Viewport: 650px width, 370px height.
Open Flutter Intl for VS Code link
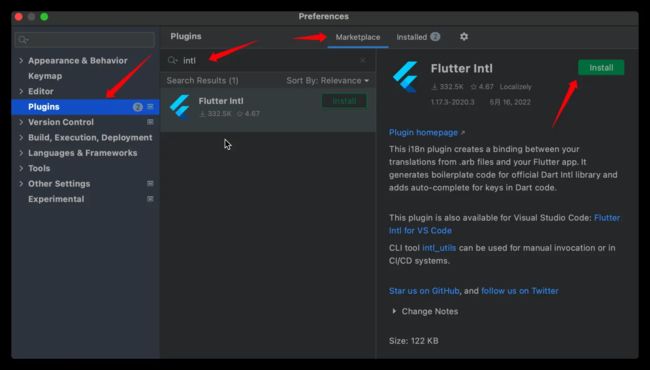[x=504, y=224]
